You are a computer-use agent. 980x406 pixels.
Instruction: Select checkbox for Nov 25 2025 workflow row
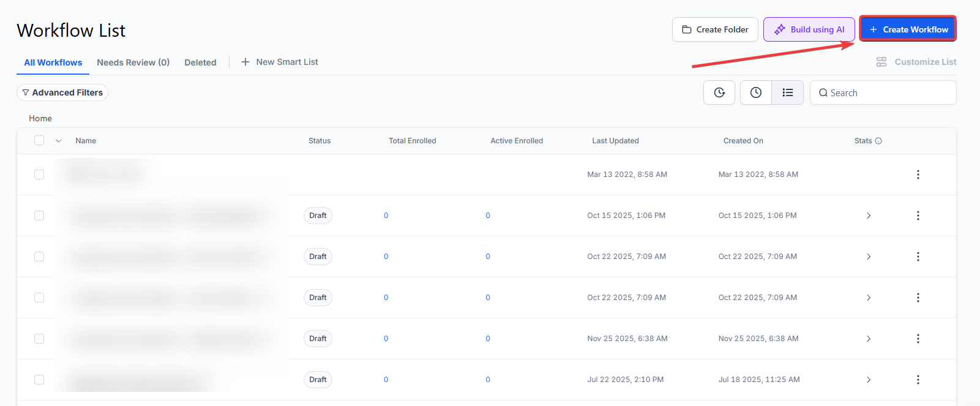[x=39, y=339]
